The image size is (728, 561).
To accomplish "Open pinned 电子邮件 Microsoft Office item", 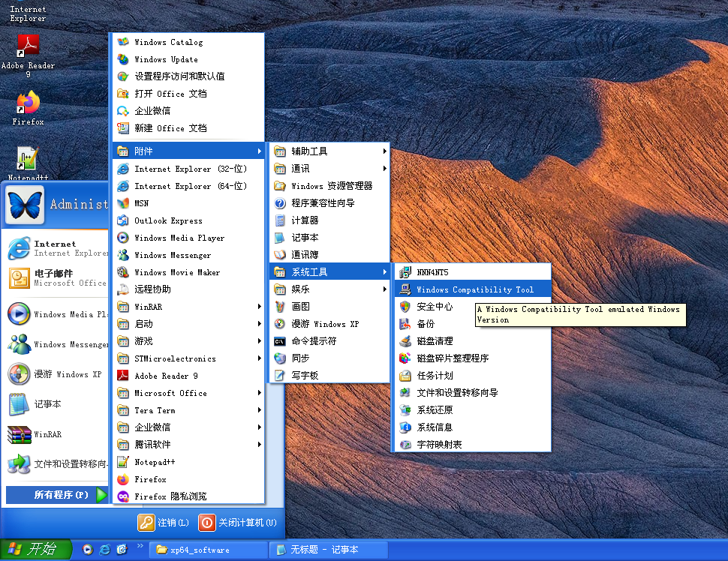I will (56, 278).
